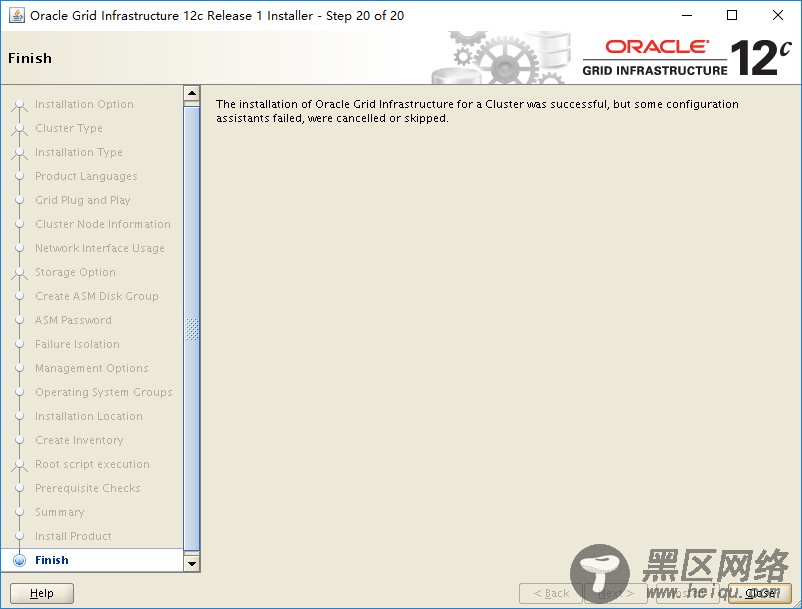Select the Create ASM Disk Group step
This screenshot has height=609, width=802.
[x=97, y=296]
